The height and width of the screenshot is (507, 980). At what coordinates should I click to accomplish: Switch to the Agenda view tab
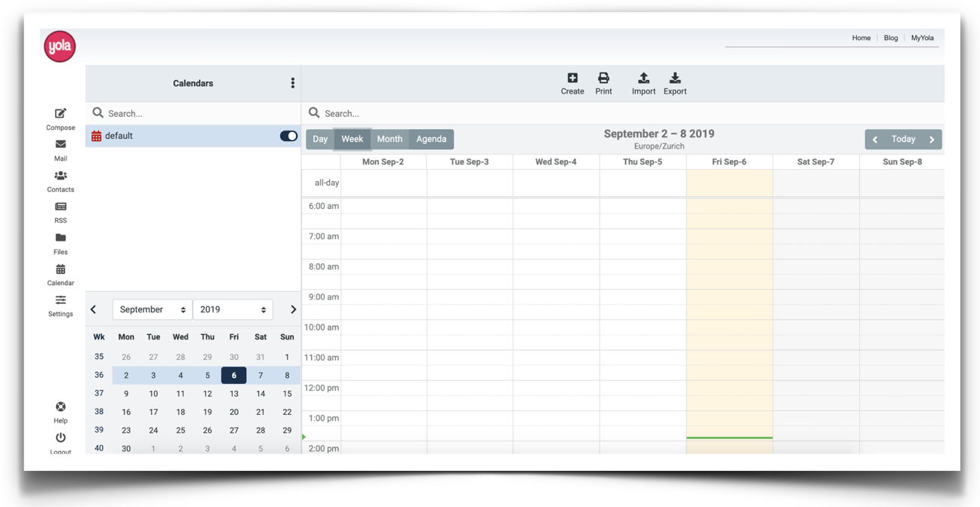pos(431,140)
